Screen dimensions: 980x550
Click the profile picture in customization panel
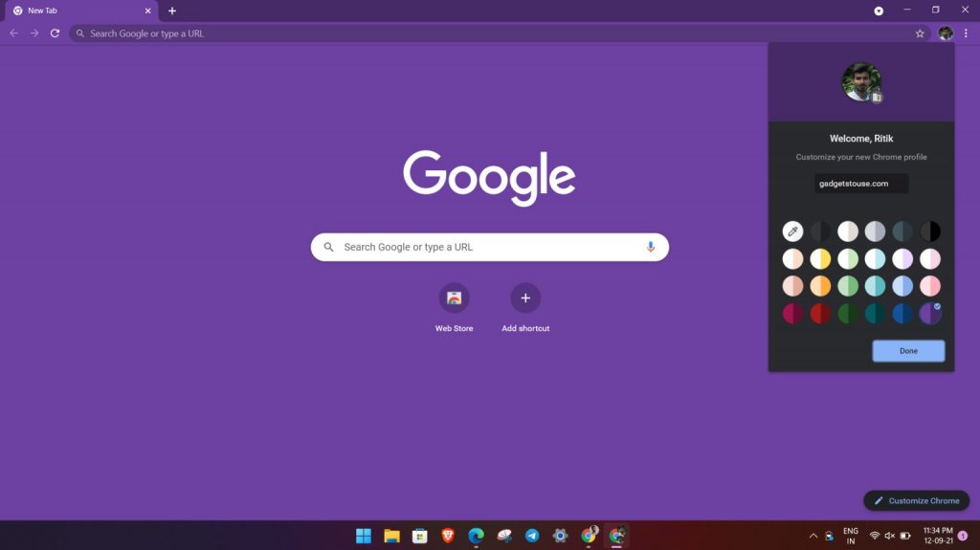tap(861, 82)
